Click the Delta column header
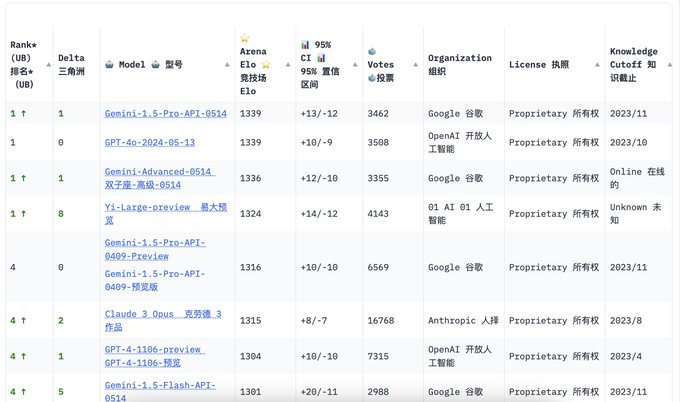The width and height of the screenshot is (680, 402). point(71,65)
